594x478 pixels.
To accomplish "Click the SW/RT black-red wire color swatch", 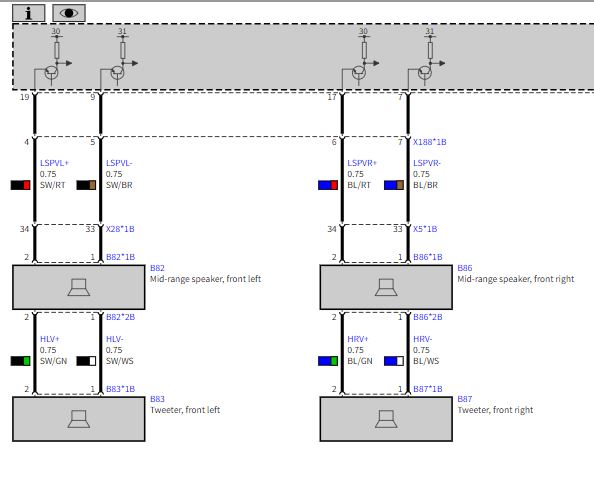I will tap(20, 185).
